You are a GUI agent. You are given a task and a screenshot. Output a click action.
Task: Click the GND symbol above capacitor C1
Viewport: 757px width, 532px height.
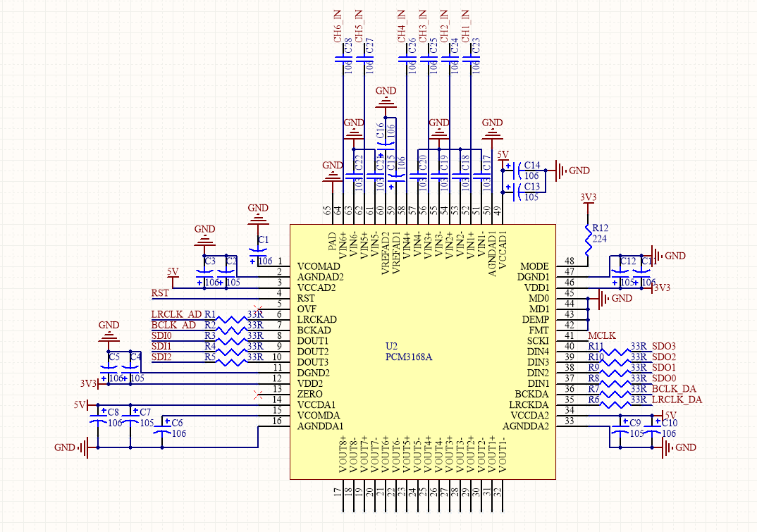pyautogui.click(x=258, y=214)
